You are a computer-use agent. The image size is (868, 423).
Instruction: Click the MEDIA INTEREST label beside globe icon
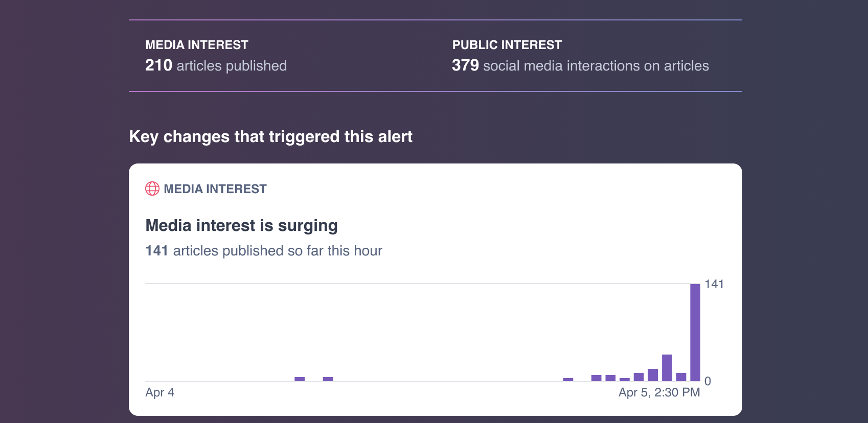pyautogui.click(x=215, y=189)
